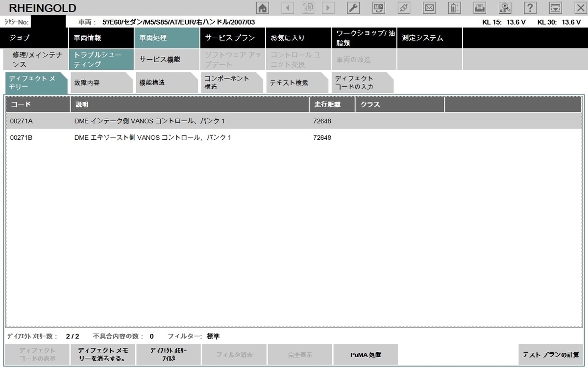The image size is (588, 368).
Task: Click the PuMA 処置 button
Action: (x=366, y=354)
